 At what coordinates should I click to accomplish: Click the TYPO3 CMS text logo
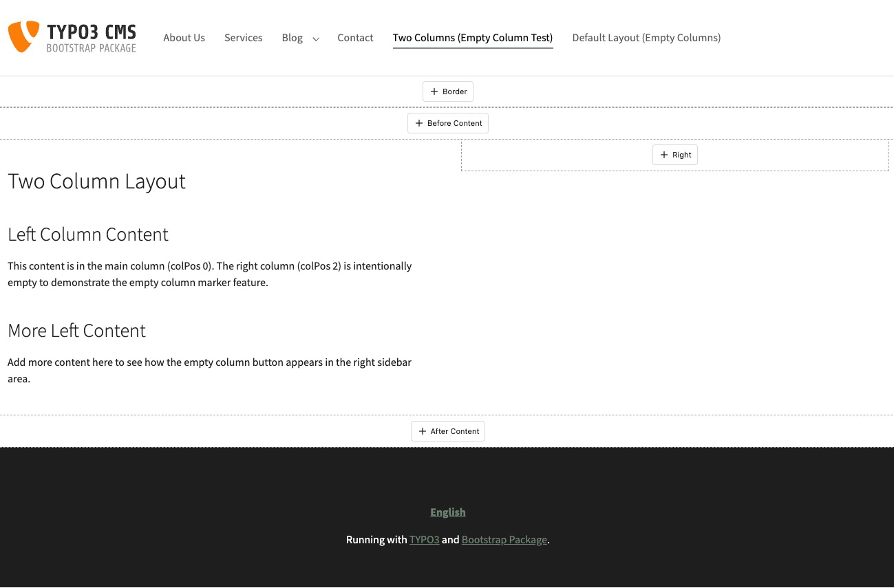click(92, 30)
